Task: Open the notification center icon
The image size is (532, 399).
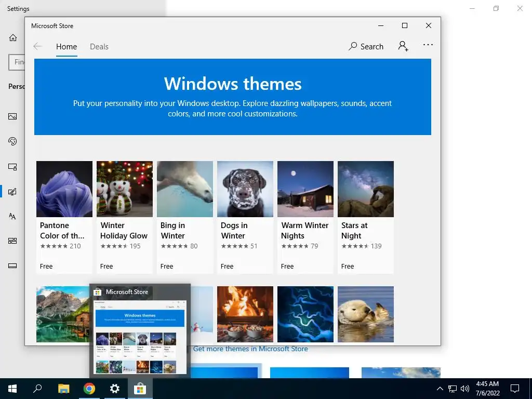Action: pyautogui.click(x=515, y=389)
